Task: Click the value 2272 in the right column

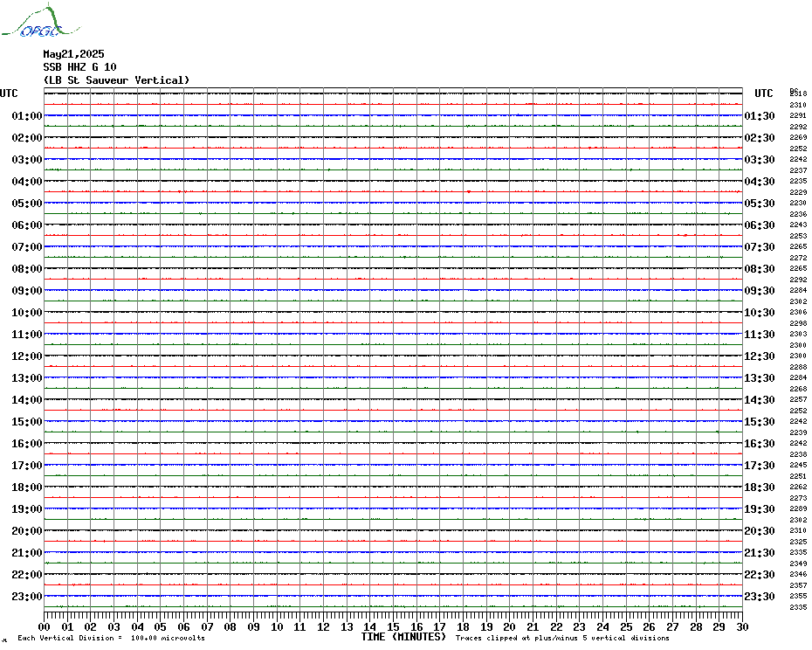Action: coord(798,258)
